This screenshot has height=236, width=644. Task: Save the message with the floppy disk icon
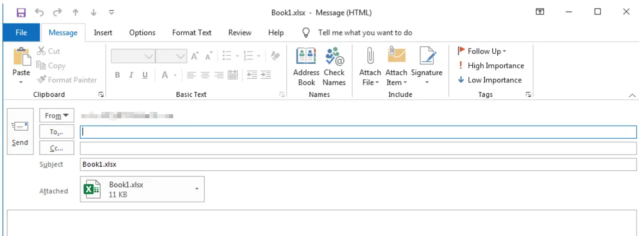[21, 12]
